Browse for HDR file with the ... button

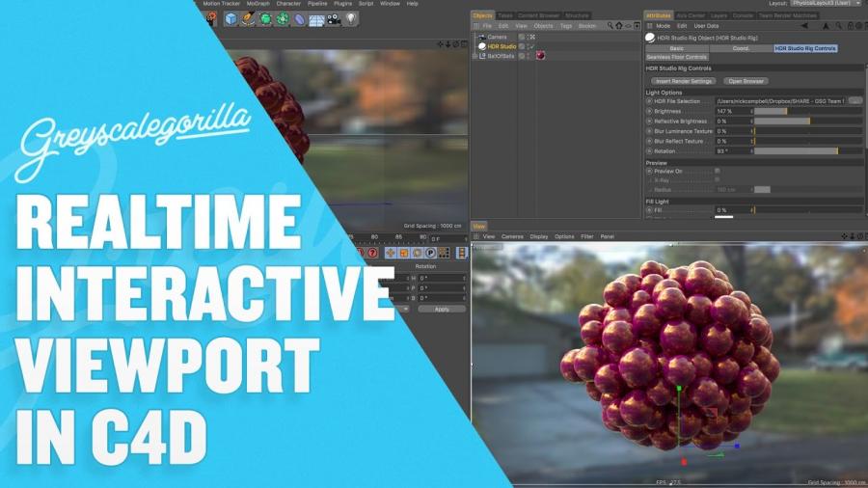(854, 100)
